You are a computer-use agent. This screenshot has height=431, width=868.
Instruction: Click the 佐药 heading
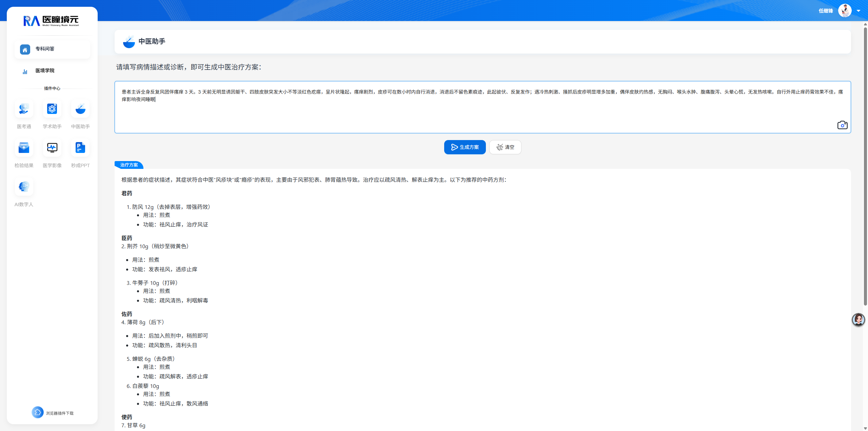(127, 314)
